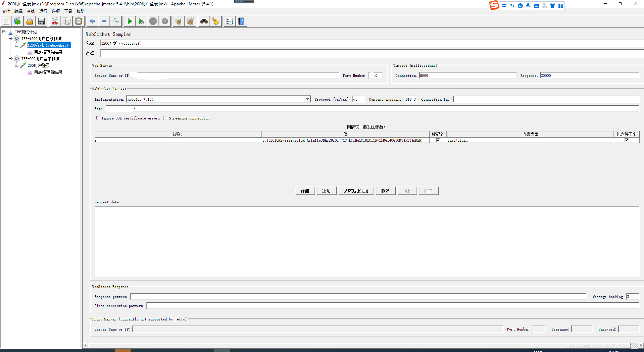Click the Request data text area
The image size is (644, 352).
pyautogui.click(x=367, y=241)
